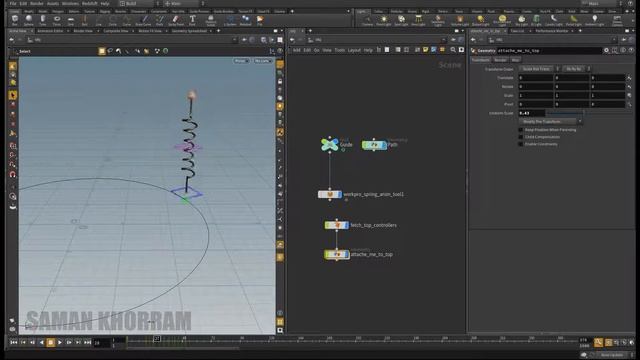Image resolution: width=640 pixels, height=360 pixels.
Task: Select the Font shelf tool
Action: [x=192, y=20]
